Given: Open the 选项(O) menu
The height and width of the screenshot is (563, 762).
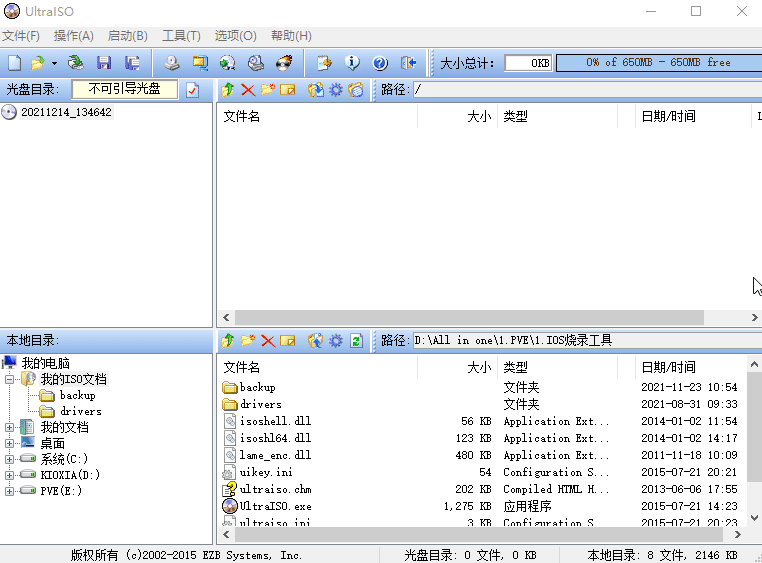Looking at the screenshot, I should pyautogui.click(x=235, y=36).
